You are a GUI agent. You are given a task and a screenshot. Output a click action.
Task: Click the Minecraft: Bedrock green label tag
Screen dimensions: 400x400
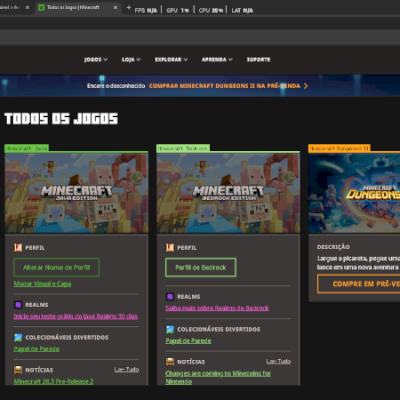(x=183, y=148)
